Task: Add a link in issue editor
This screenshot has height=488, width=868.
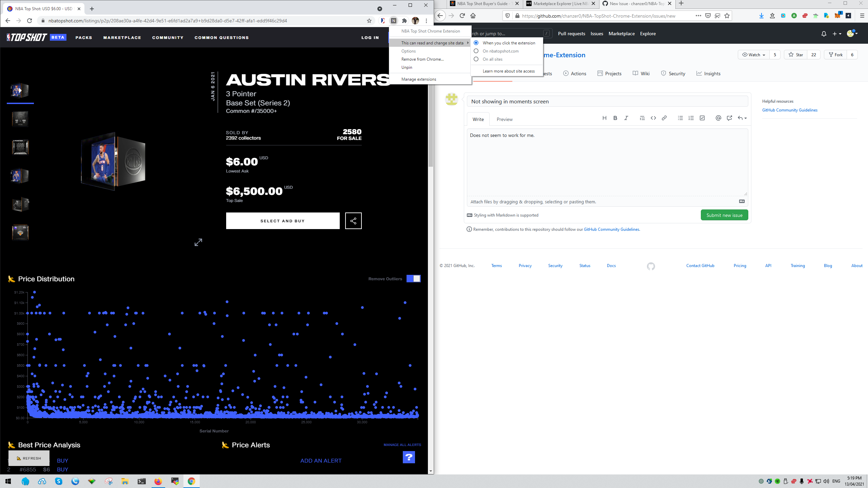Action: [x=664, y=118]
